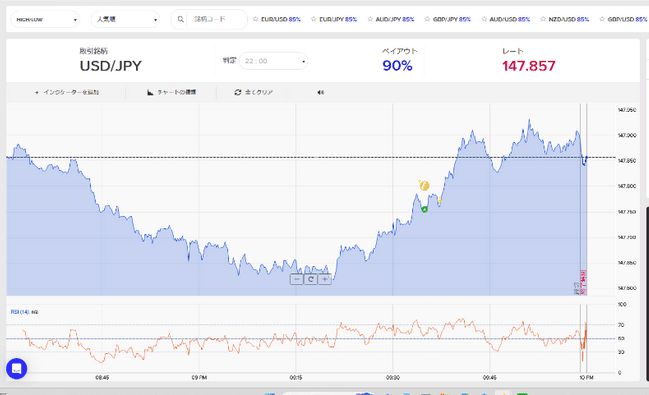Expand the 判定 22:00 expiry time dropdown
Viewport: 649px width, 395px height.
pyautogui.click(x=273, y=61)
